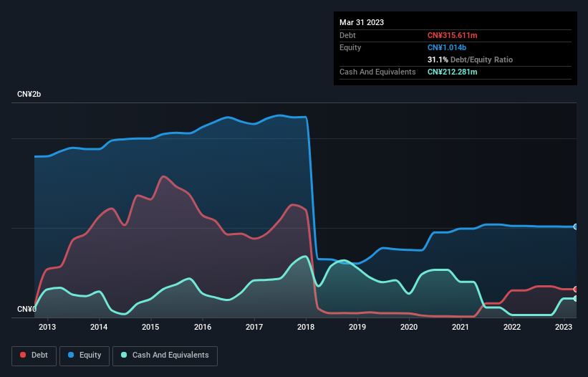Click the Debt value CN¥315.611m in tooltip
The width and height of the screenshot is (588, 377).
pyautogui.click(x=452, y=35)
